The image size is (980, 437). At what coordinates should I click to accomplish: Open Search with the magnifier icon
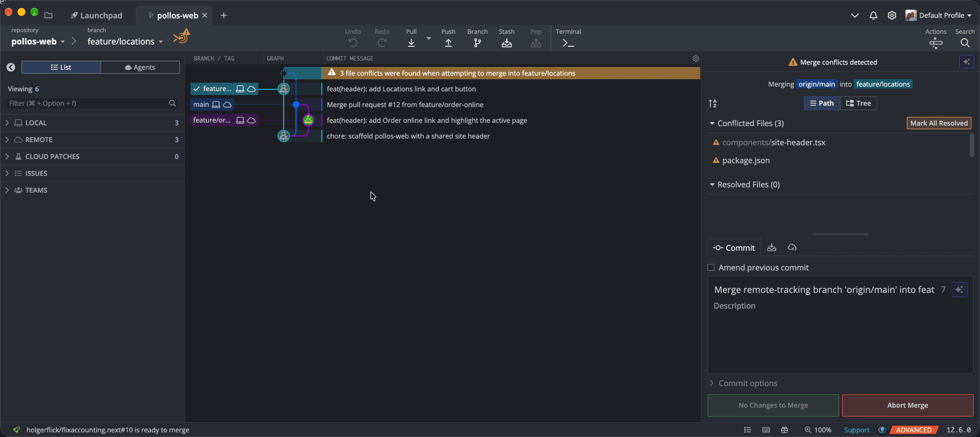965,43
